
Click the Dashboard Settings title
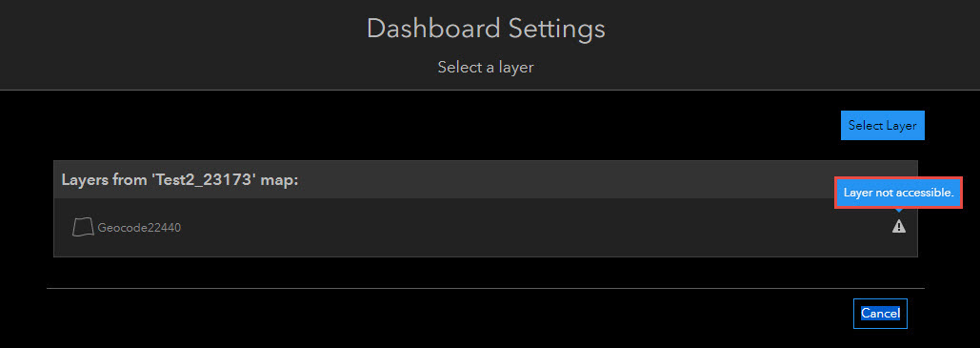pyautogui.click(x=486, y=29)
